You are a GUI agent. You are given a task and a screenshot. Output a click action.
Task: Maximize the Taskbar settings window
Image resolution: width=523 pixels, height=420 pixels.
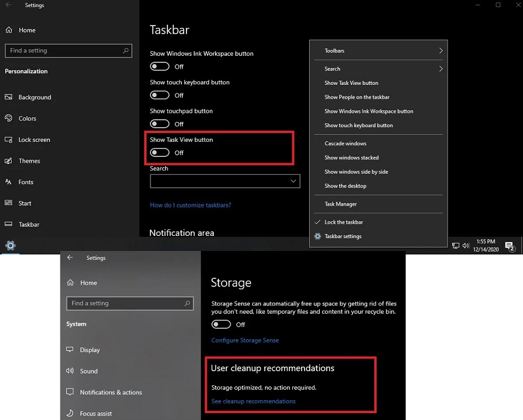(x=498, y=5)
